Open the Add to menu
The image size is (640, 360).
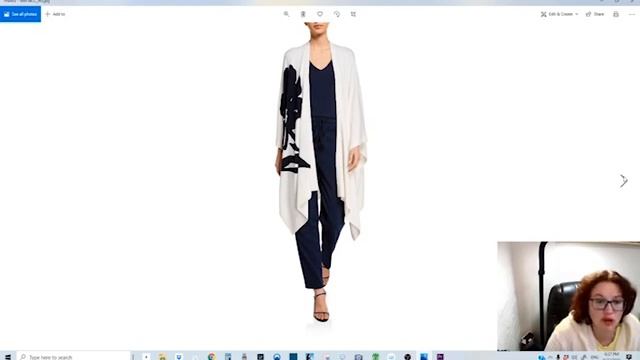click(55, 14)
